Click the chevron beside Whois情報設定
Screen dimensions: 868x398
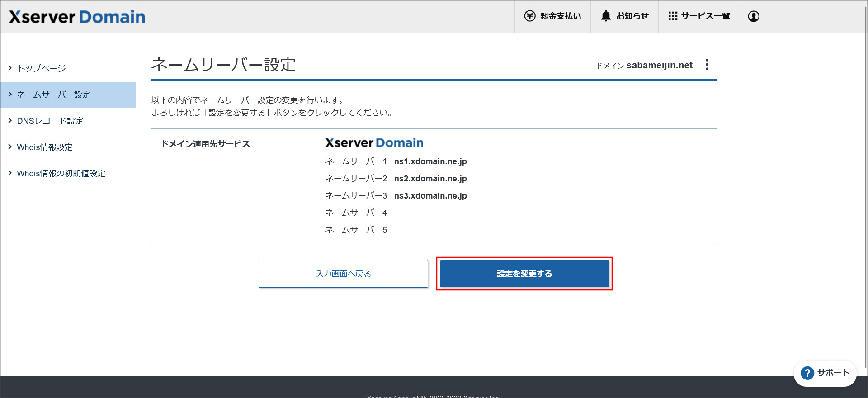coord(10,147)
